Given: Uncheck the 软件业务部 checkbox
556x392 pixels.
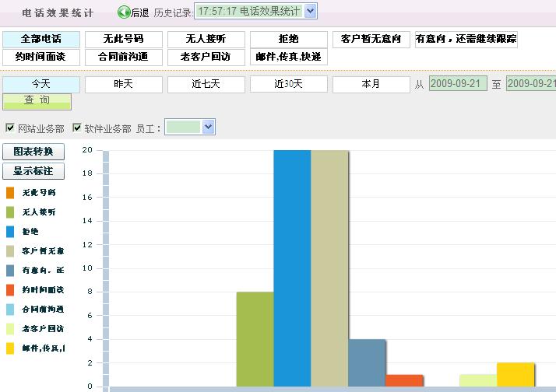Looking at the screenshot, I should (x=77, y=128).
